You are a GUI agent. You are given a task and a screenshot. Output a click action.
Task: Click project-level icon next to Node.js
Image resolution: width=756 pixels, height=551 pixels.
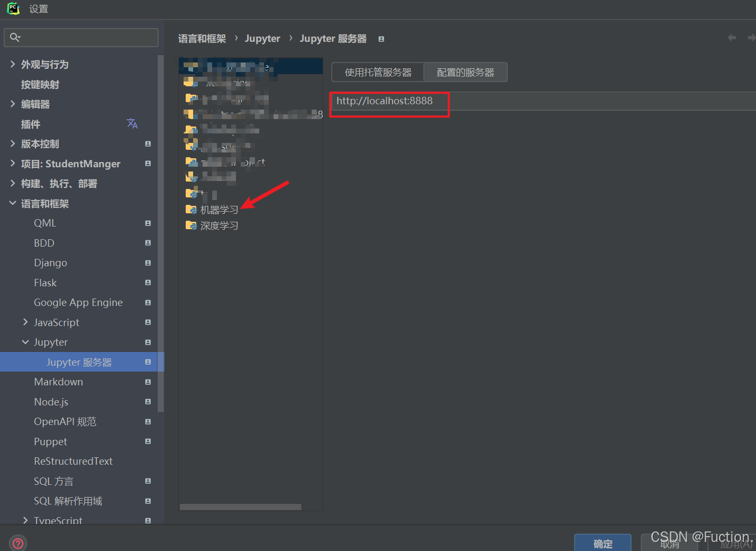point(148,402)
